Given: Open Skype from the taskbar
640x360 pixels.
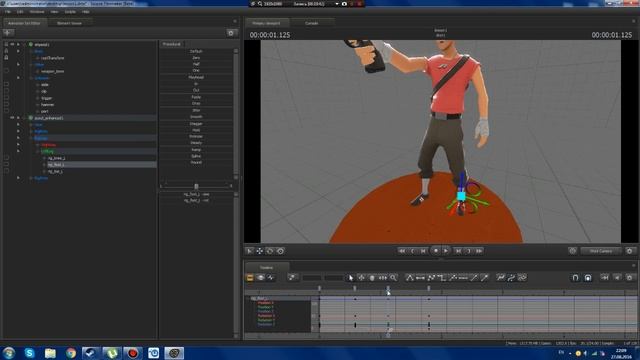Looking at the screenshot, I should pos(29,353).
